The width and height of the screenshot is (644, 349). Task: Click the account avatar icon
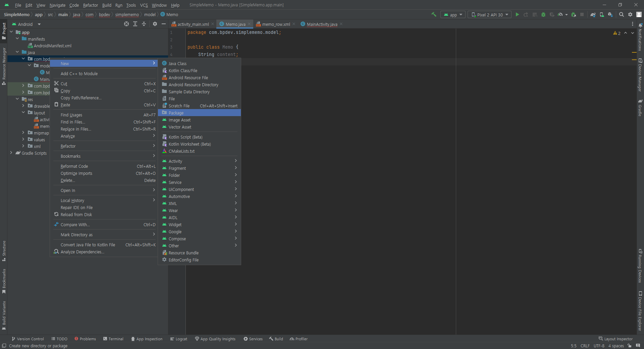(x=639, y=14)
